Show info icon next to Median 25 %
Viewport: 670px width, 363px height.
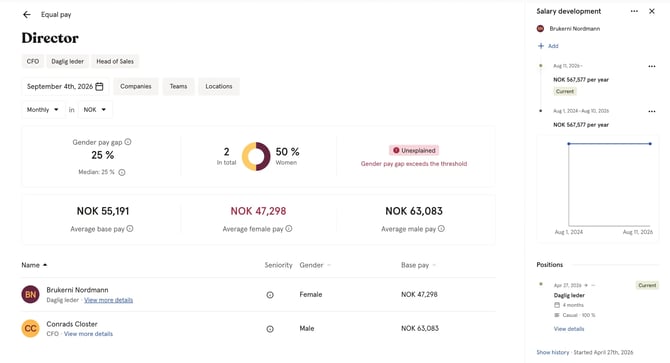coord(122,173)
